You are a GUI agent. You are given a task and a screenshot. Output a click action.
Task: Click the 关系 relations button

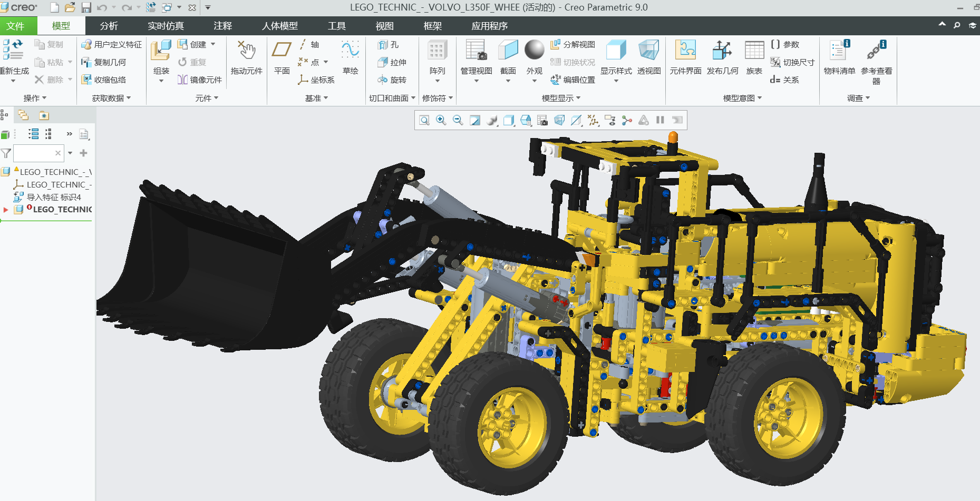click(784, 80)
